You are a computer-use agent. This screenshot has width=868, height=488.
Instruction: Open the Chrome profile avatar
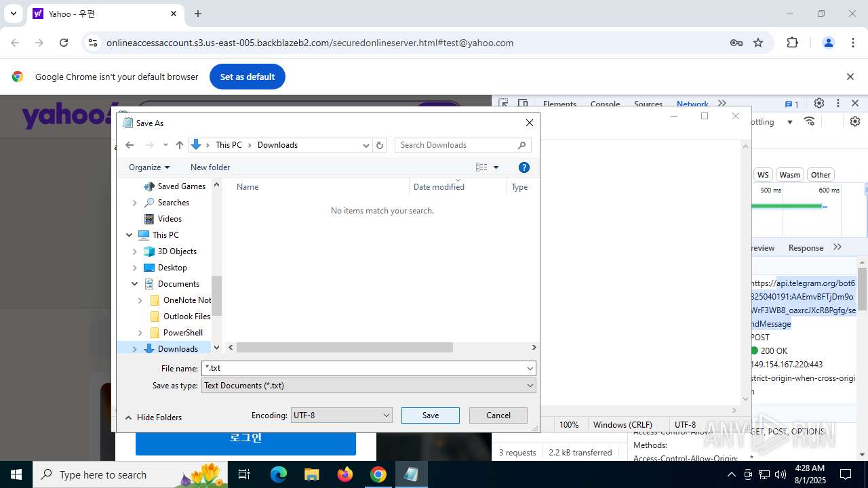coord(828,43)
